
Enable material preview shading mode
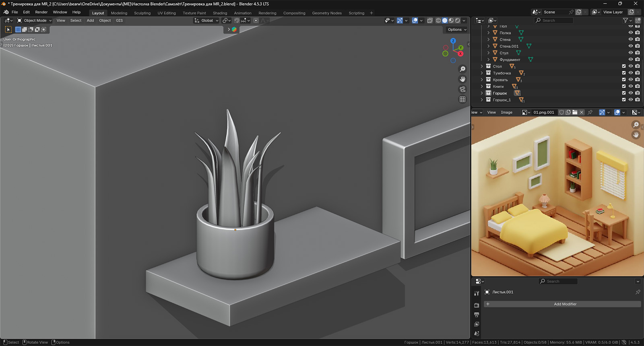tap(451, 21)
